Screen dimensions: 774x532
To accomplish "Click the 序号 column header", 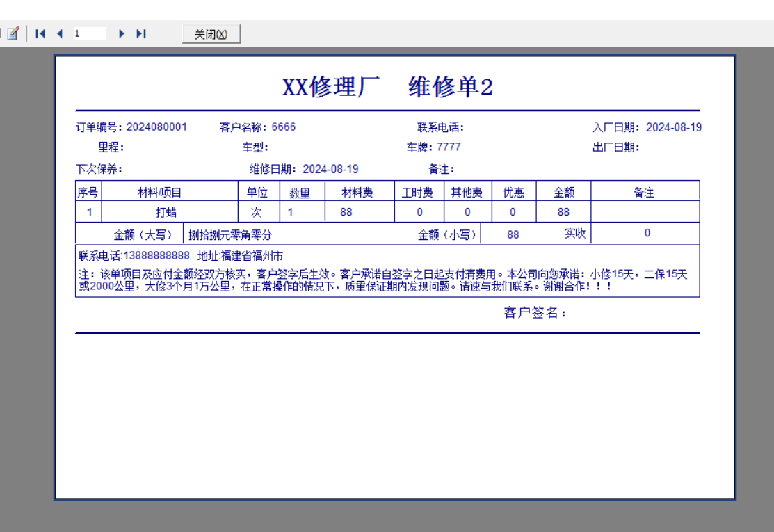I will pyautogui.click(x=88, y=192).
